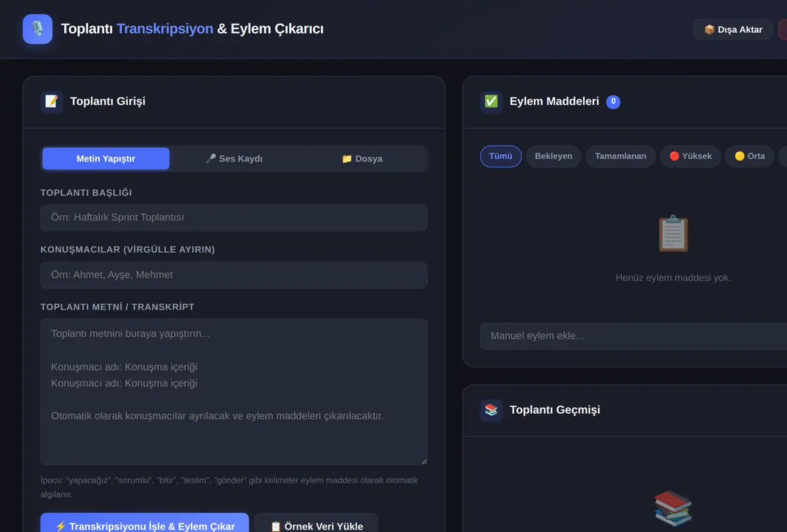
Task: Show all items with Tümü filter
Action: point(501,156)
